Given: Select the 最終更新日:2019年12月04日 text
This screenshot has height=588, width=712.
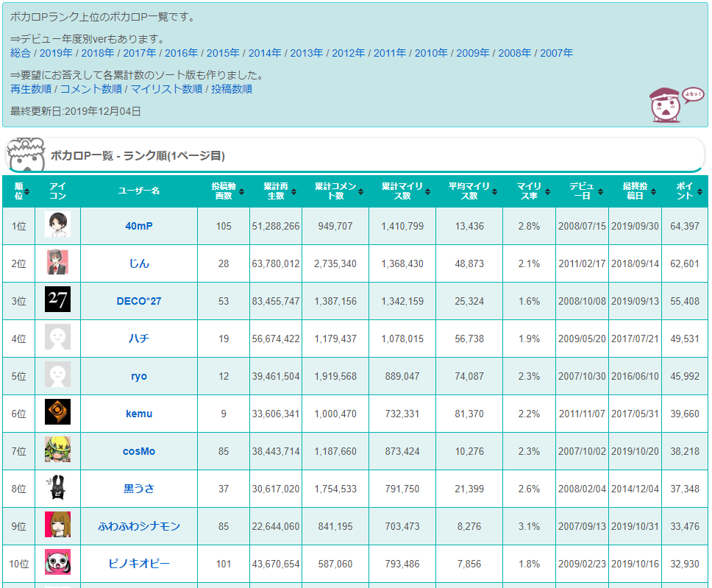Looking at the screenshot, I should point(75,111).
